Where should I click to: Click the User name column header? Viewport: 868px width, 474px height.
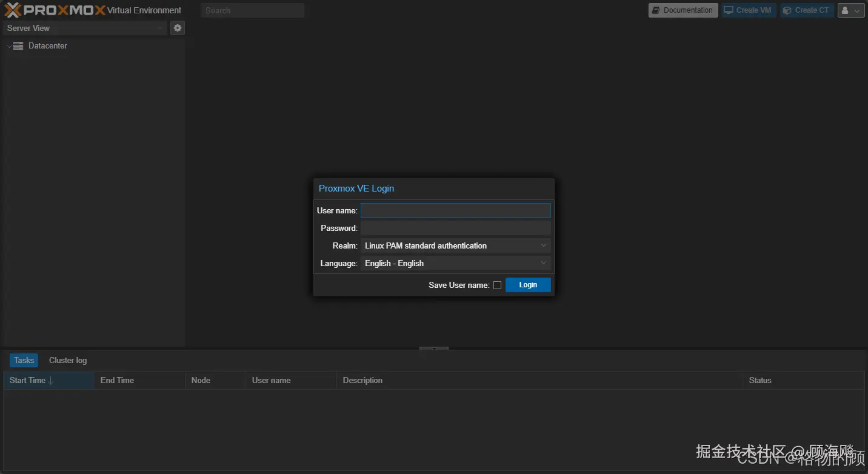click(x=291, y=380)
